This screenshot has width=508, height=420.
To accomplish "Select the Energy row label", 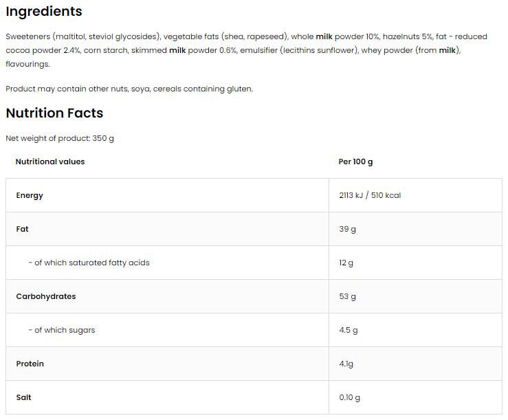I will (30, 195).
